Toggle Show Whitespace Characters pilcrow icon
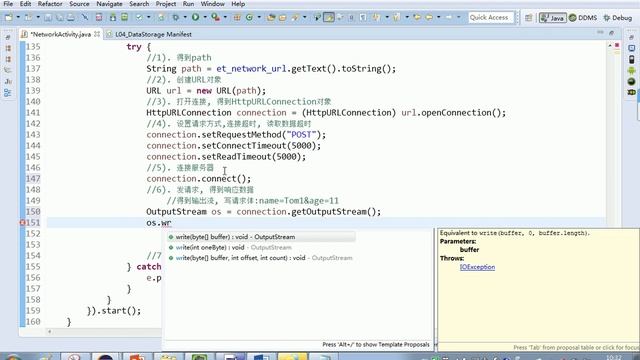Image resolution: width=640 pixels, height=360 pixels. tap(362, 18)
